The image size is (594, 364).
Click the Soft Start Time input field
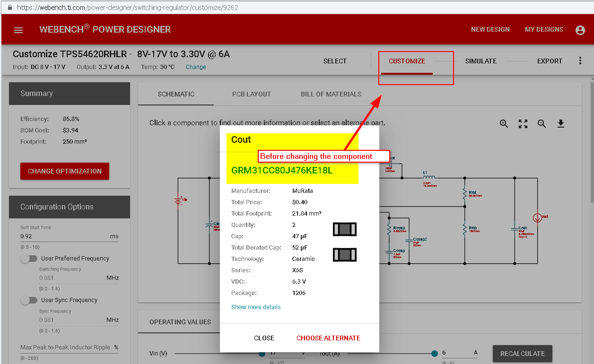(x=69, y=236)
